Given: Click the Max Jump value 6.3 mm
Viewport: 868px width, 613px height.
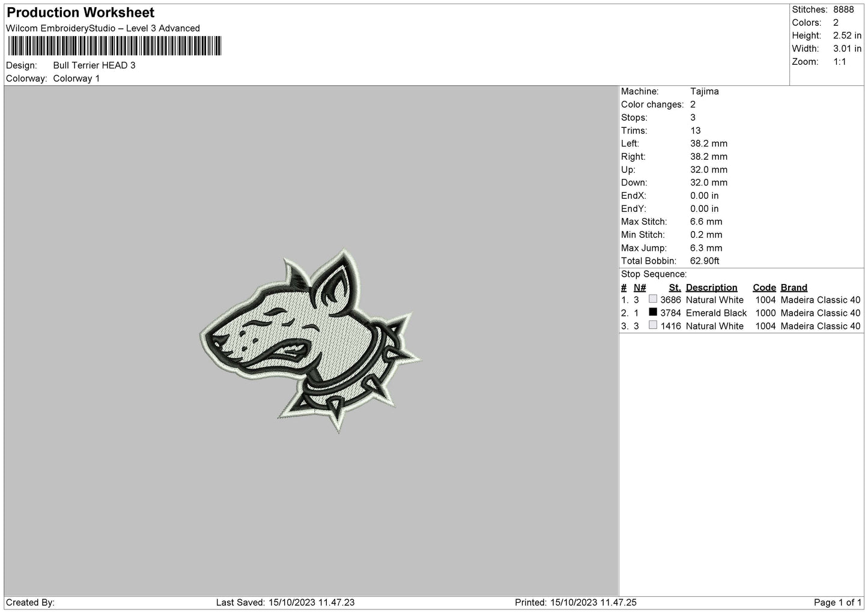Looking at the screenshot, I should [x=706, y=249].
